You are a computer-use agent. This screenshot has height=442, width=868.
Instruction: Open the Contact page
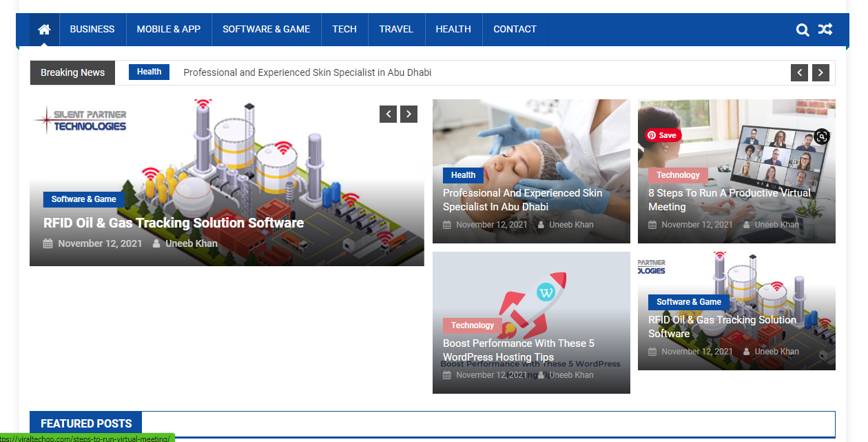(x=515, y=30)
